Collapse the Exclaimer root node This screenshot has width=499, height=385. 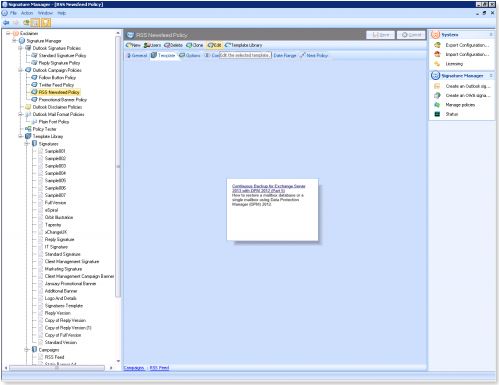(8, 33)
